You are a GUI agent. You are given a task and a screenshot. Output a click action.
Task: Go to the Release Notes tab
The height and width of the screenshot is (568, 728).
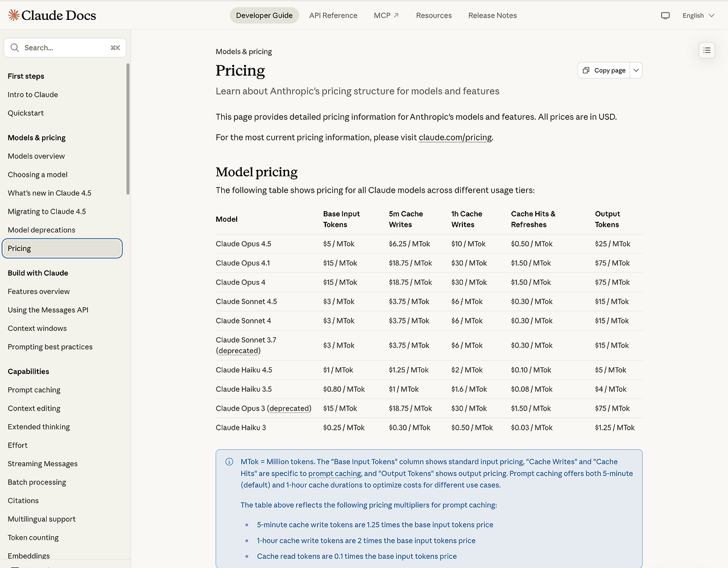(x=493, y=15)
